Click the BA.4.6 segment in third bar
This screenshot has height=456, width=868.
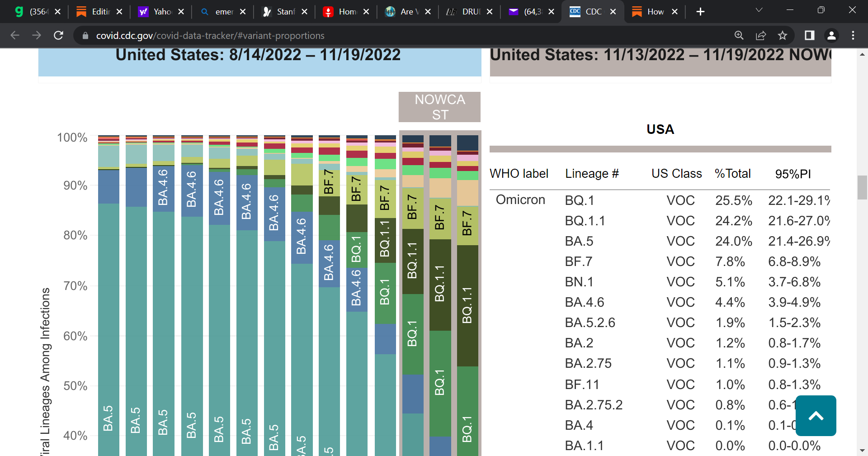(163, 188)
